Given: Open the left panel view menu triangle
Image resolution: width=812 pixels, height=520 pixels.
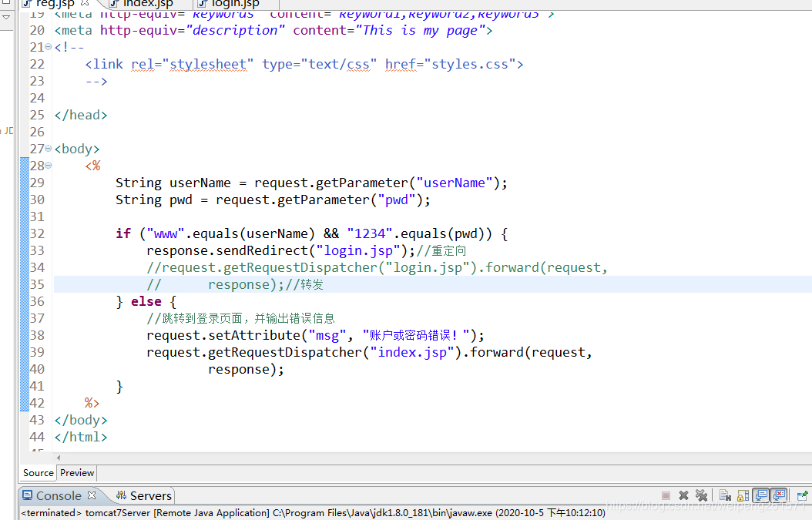Looking at the screenshot, I should point(6,17).
